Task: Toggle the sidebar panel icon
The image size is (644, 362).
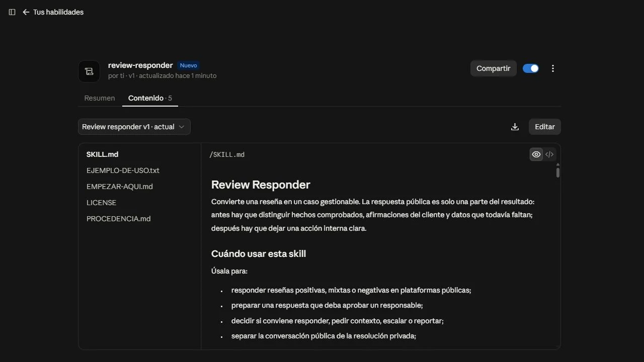Action: (12, 12)
